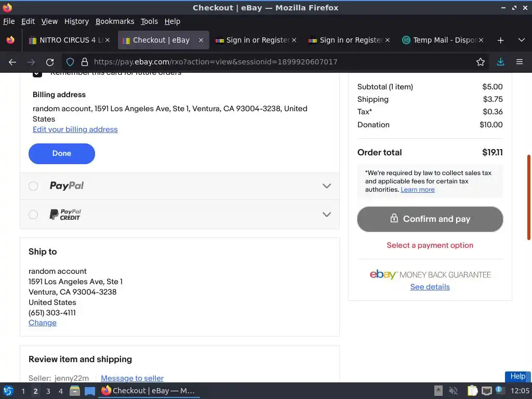Switch to workspace 1 in taskbar
The image size is (532, 399).
click(23, 391)
